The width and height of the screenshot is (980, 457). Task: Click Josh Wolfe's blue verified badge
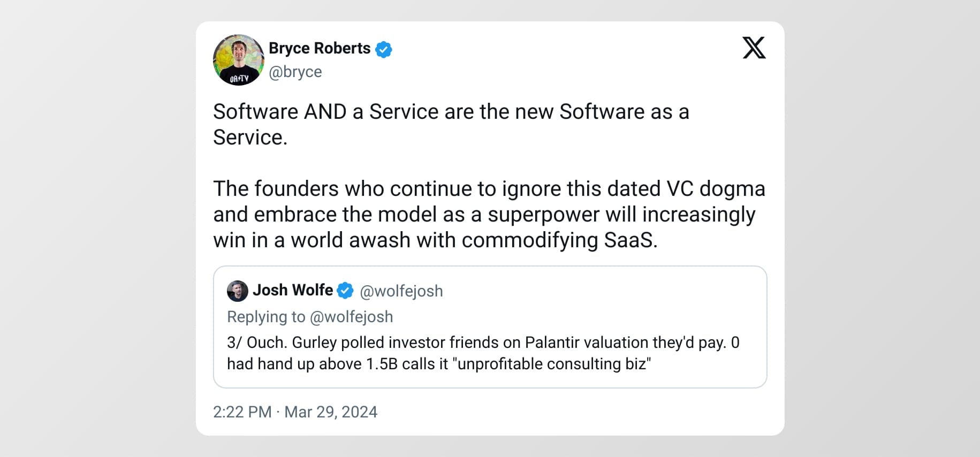pos(345,291)
